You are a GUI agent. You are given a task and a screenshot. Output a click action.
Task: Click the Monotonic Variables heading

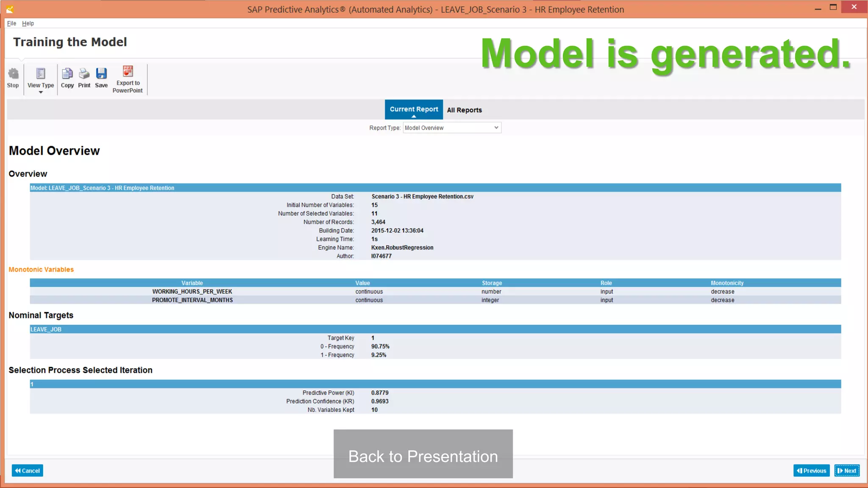point(41,269)
